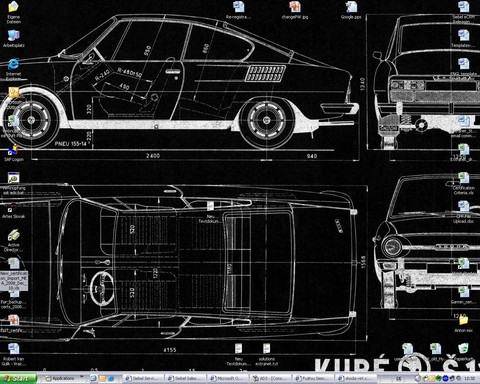
Task: Launch the Internet Explorer desktop shortcut
Action: 14,69
